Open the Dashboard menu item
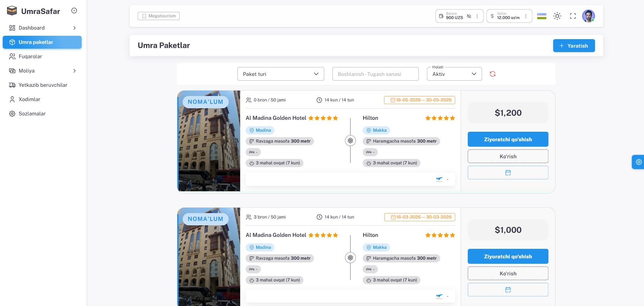644x306 pixels. 42,28
